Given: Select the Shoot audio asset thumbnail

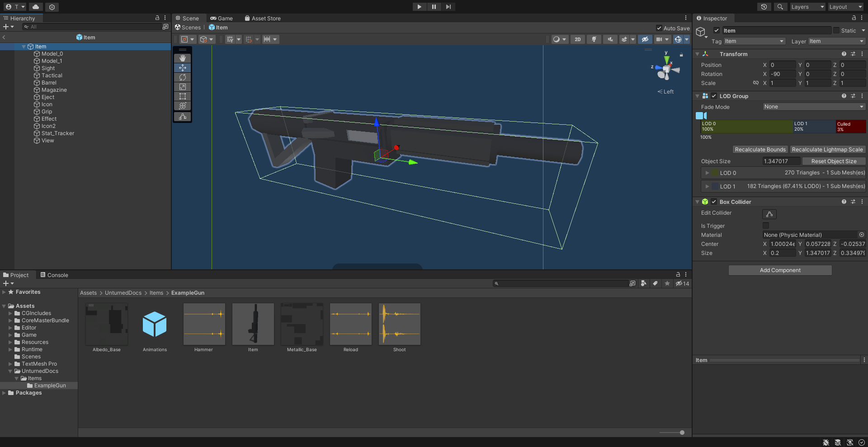Looking at the screenshot, I should coord(399,324).
